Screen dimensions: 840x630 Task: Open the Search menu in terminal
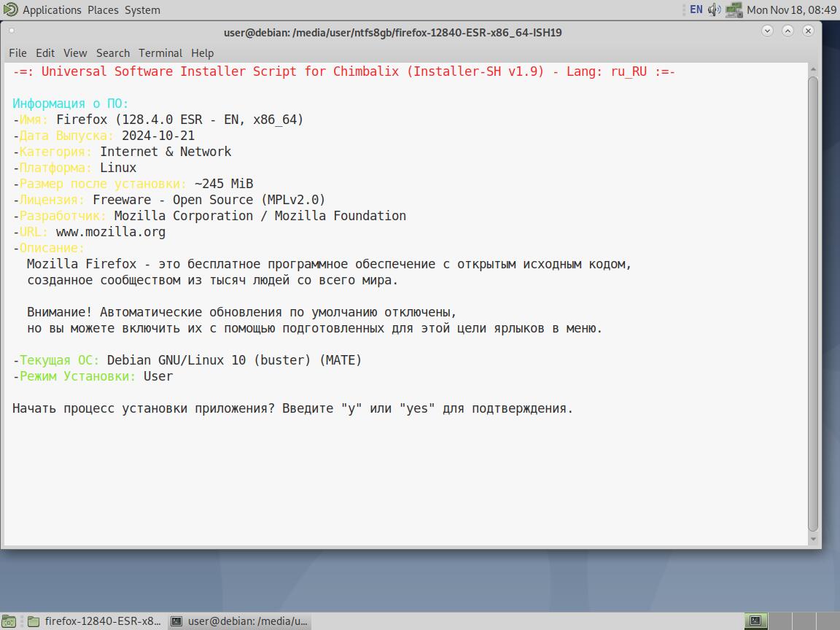click(x=113, y=53)
